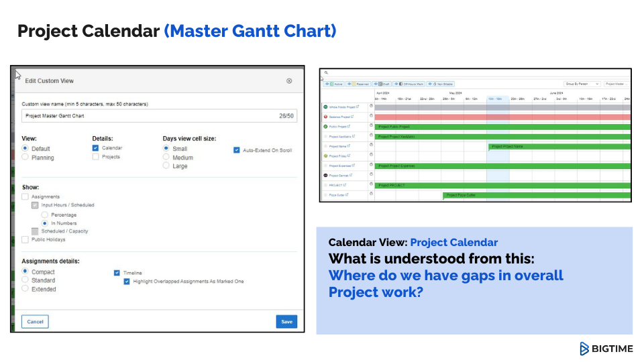
Task: Toggle Active assignments visibility filter
Action: point(334,84)
